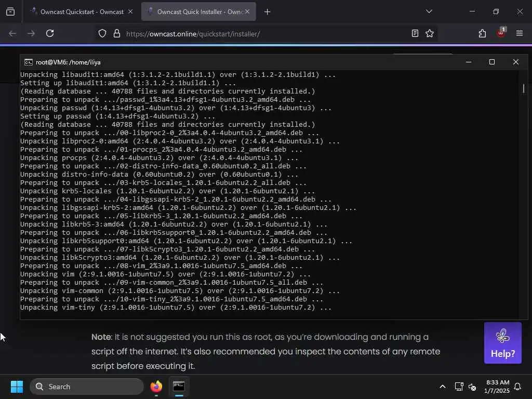
Task: Click terminal window title icon
Action: (29, 62)
